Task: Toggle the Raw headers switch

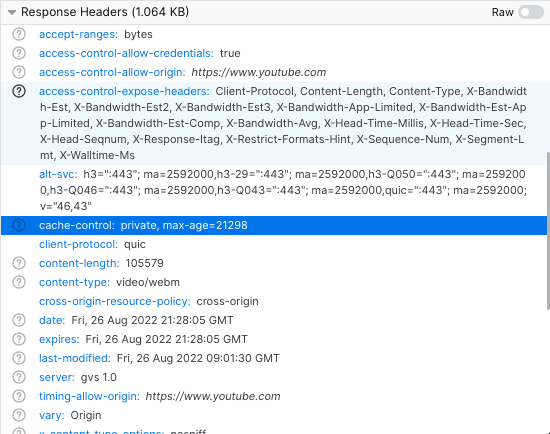Action: tap(531, 12)
